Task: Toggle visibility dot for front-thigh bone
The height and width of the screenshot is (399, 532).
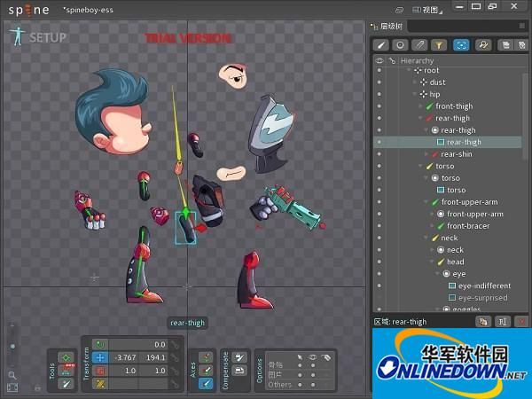Action: 379,106
